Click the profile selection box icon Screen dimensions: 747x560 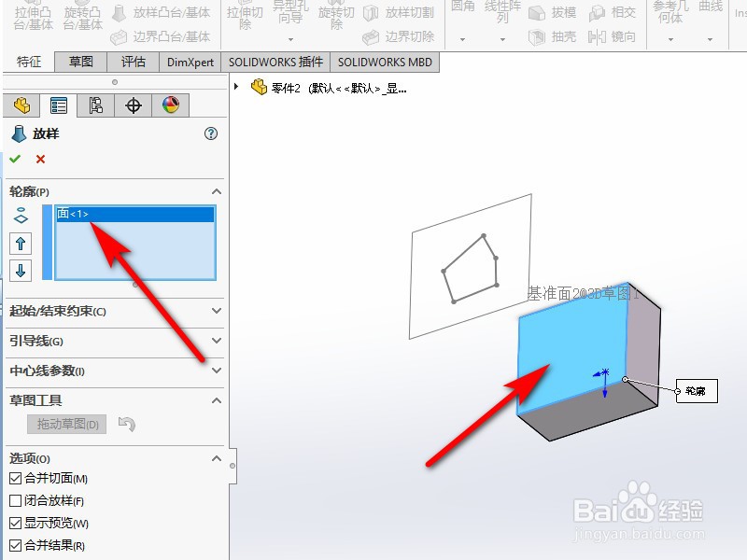21,216
